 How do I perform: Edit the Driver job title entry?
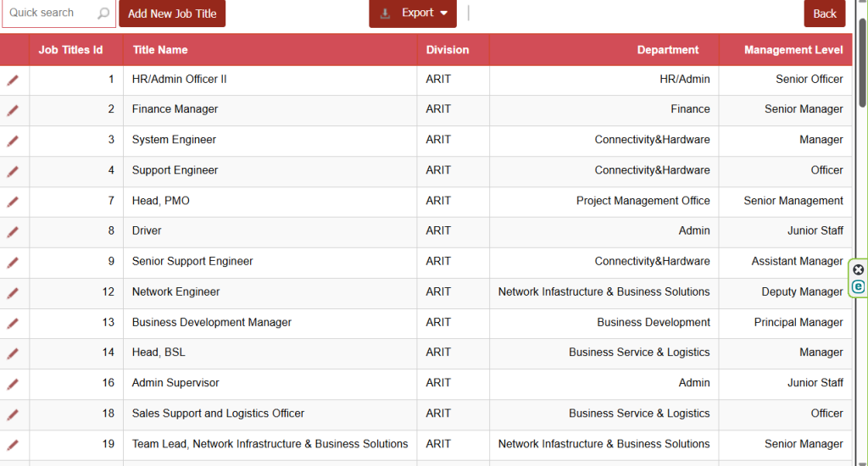coord(13,231)
